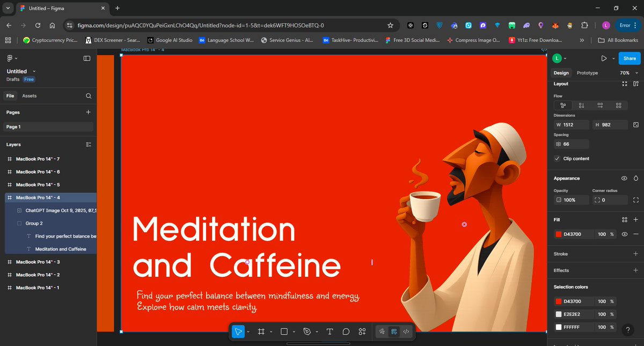Open the All Bookmarks folder
The height and width of the screenshot is (346, 644).
(x=618, y=40)
